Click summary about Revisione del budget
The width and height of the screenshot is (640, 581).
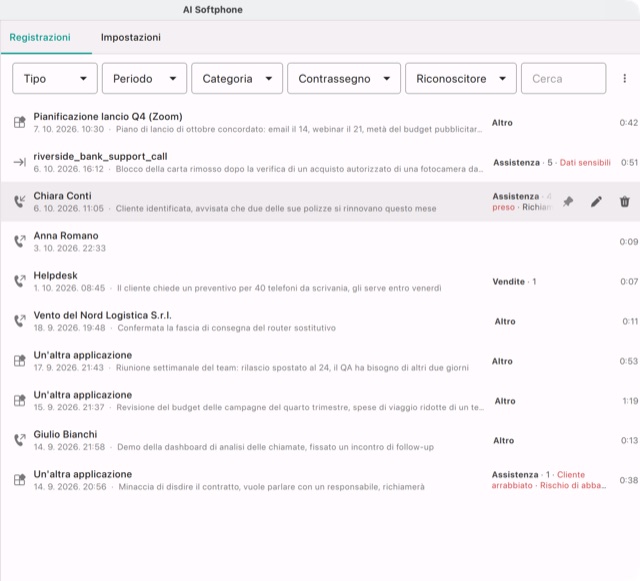click(x=300, y=407)
